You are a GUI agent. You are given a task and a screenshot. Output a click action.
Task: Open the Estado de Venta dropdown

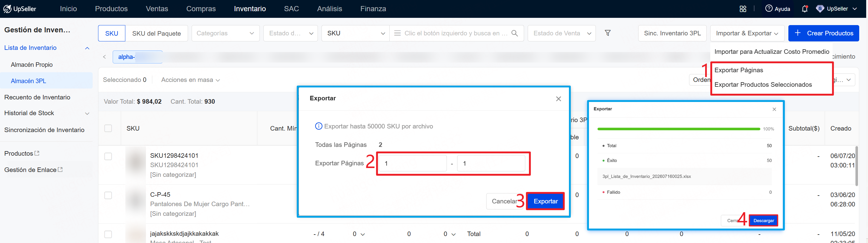pyautogui.click(x=561, y=33)
